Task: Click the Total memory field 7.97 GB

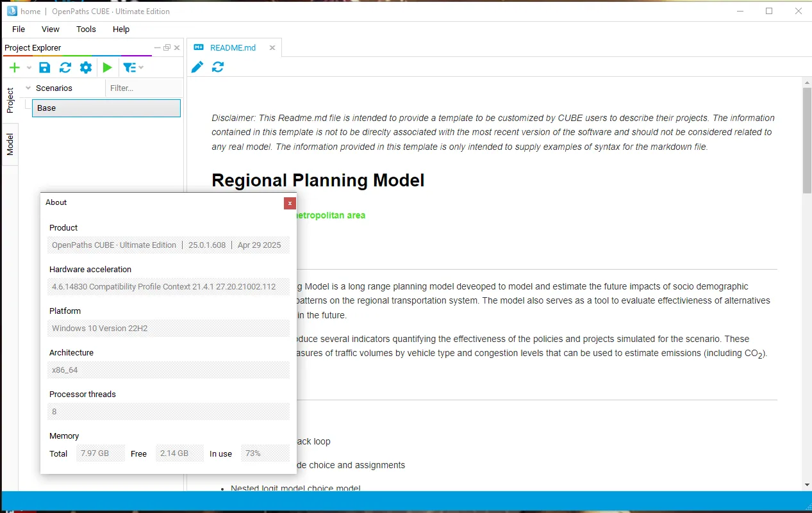Action: click(x=100, y=453)
